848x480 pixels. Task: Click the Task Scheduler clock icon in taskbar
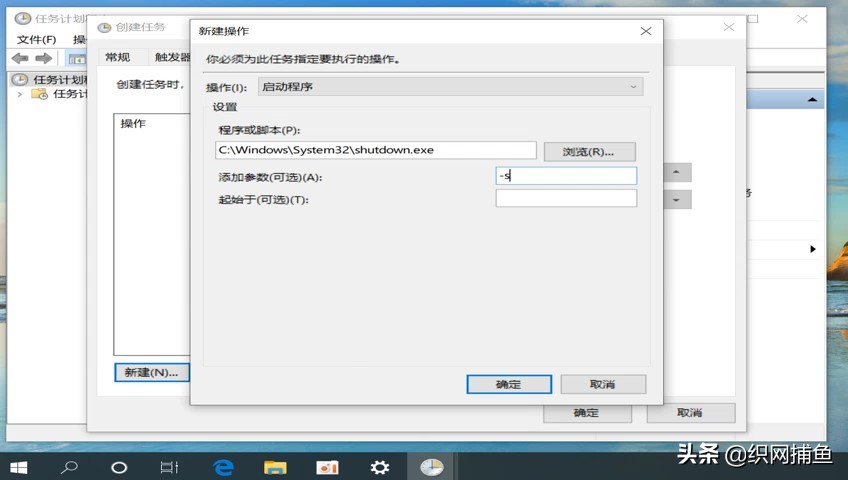tap(432, 468)
